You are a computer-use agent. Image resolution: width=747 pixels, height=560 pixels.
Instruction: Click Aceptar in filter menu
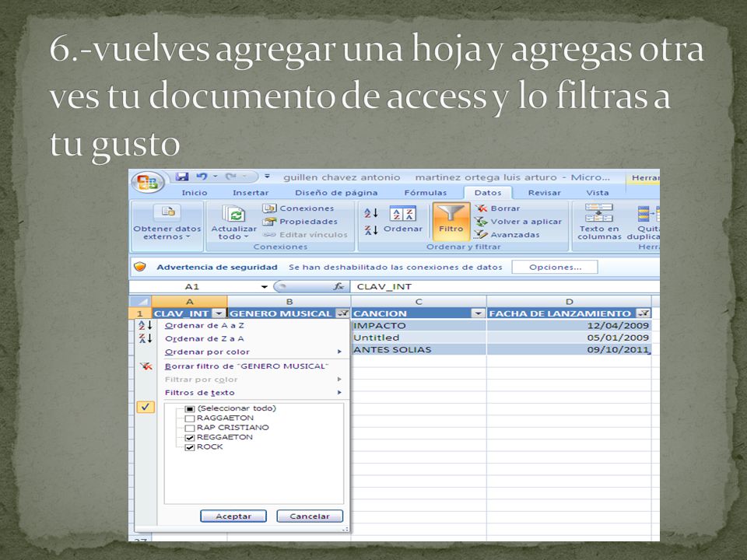[233, 516]
